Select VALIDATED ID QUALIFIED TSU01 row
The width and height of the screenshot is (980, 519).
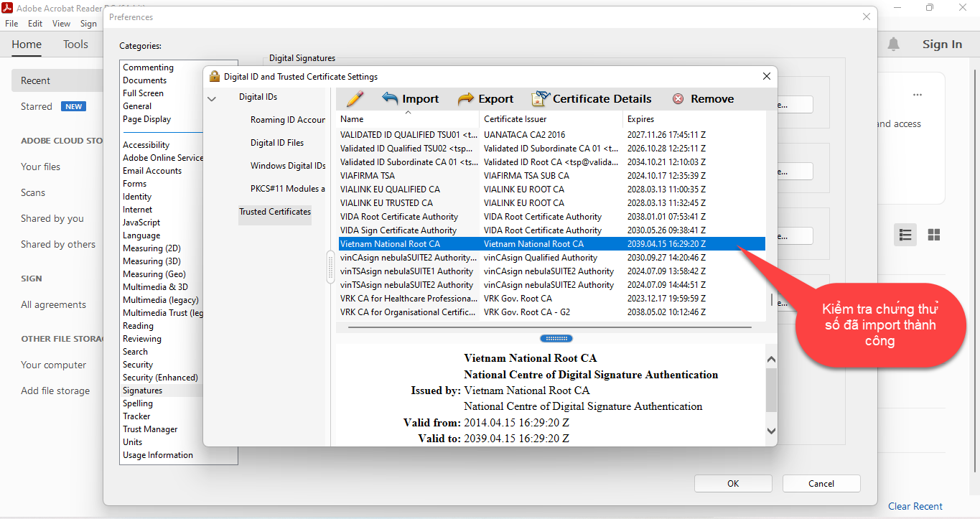pyautogui.click(x=551, y=135)
